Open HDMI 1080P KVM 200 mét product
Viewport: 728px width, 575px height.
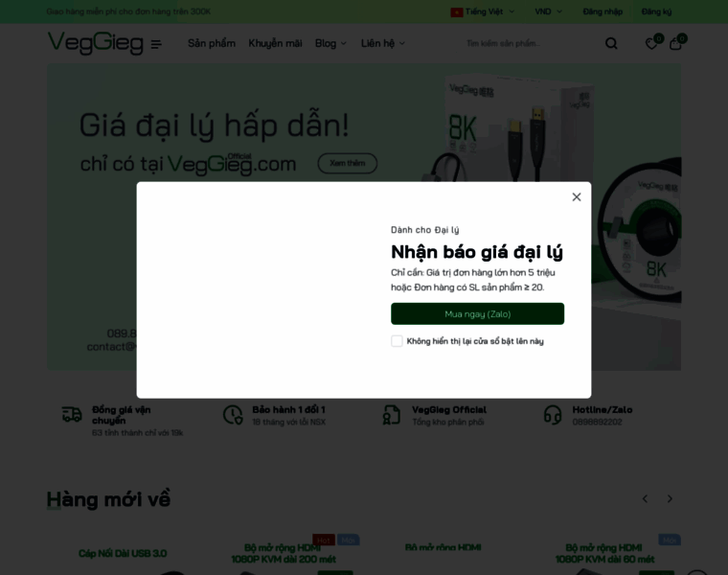(284, 553)
